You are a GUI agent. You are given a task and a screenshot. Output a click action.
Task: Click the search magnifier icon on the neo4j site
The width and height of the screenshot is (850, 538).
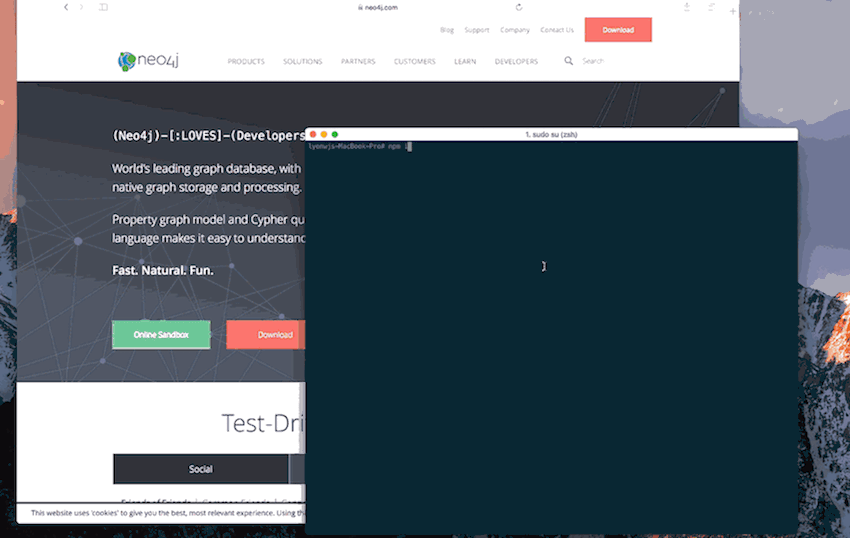(x=568, y=61)
